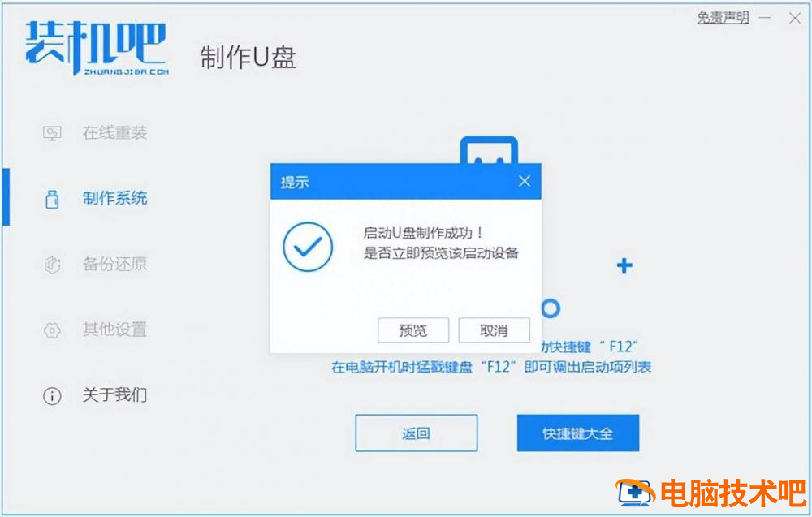Select 制作系统 in the sidebar

[115, 198]
